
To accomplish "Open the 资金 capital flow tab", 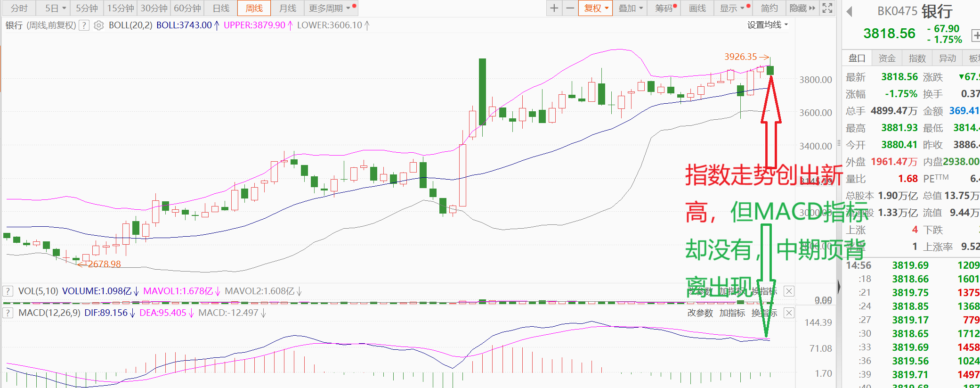I will (x=887, y=58).
